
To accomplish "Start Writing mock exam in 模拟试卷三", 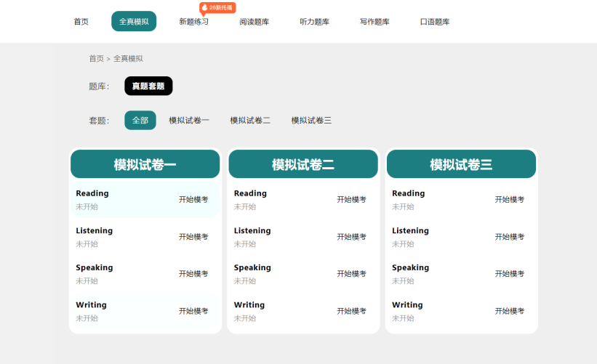I will click(x=510, y=311).
